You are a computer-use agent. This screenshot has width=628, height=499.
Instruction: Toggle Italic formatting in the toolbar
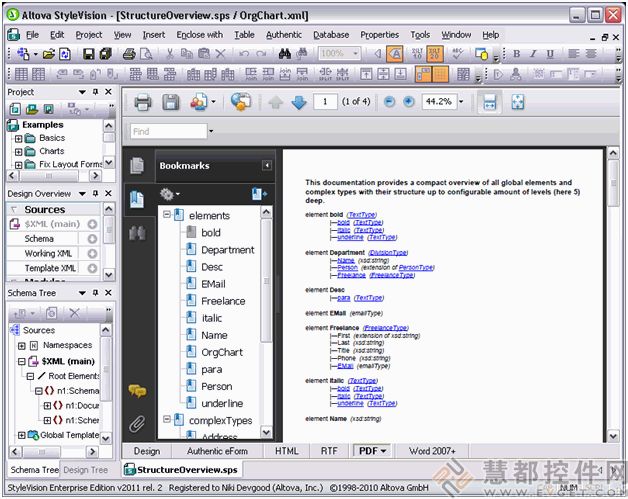click(548, 54)
